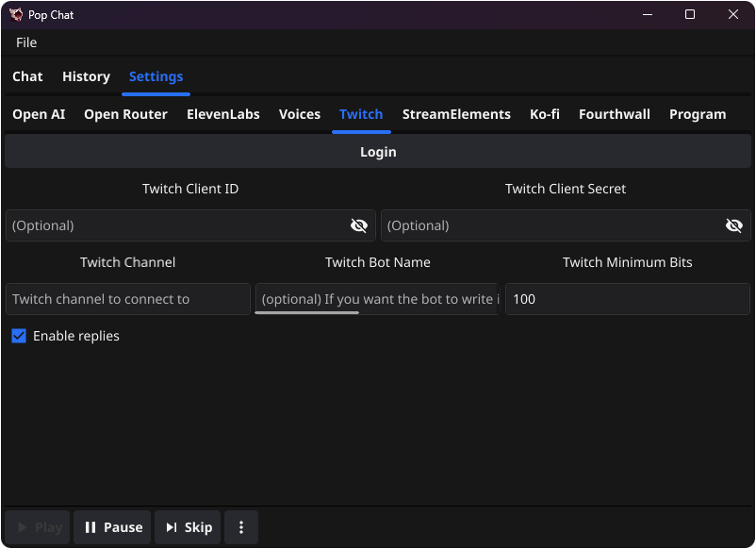The height and width of the screenshot is (549, 756).
Task: Click the Twitch Channel input field
Action: [127, 299]
